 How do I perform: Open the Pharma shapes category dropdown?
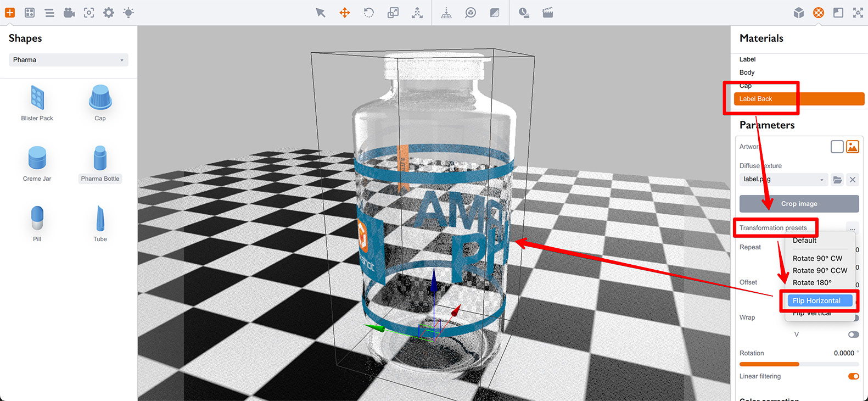click(x=69, y=60)
